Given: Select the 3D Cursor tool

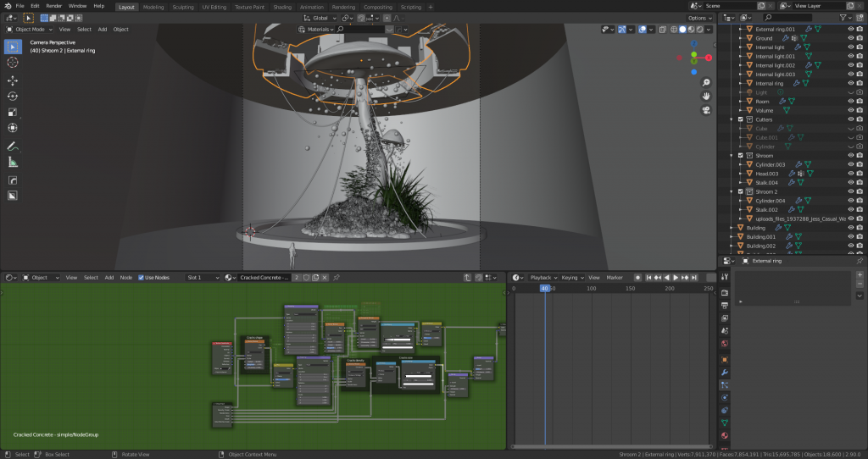Looking at the screenshot, I should tap(13, 63).
